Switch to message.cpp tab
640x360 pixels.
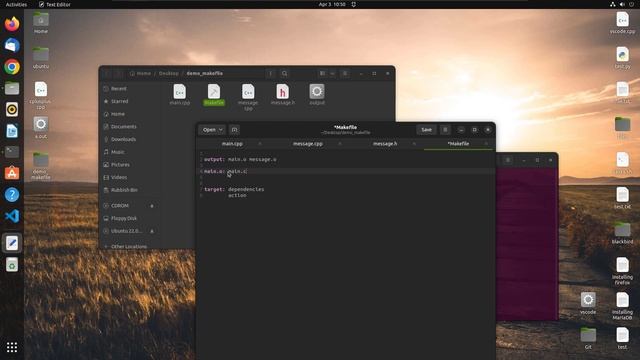(308, 144)
